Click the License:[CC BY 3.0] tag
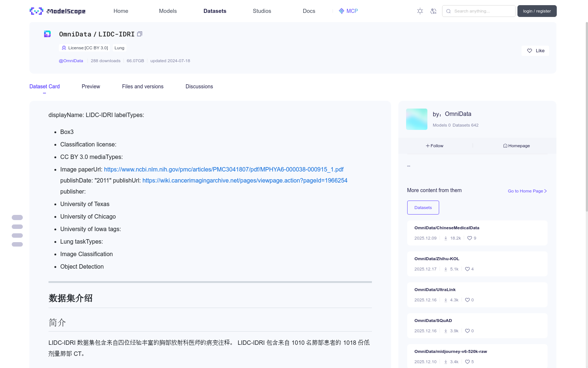Image resolution: width=588 pixels, height=368 pixels. click(x=85, y=48)
